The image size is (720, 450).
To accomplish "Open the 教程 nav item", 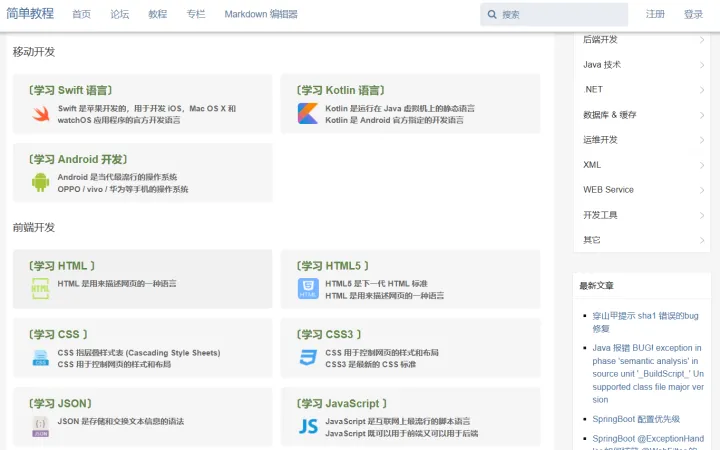I will tap(158, 14).
